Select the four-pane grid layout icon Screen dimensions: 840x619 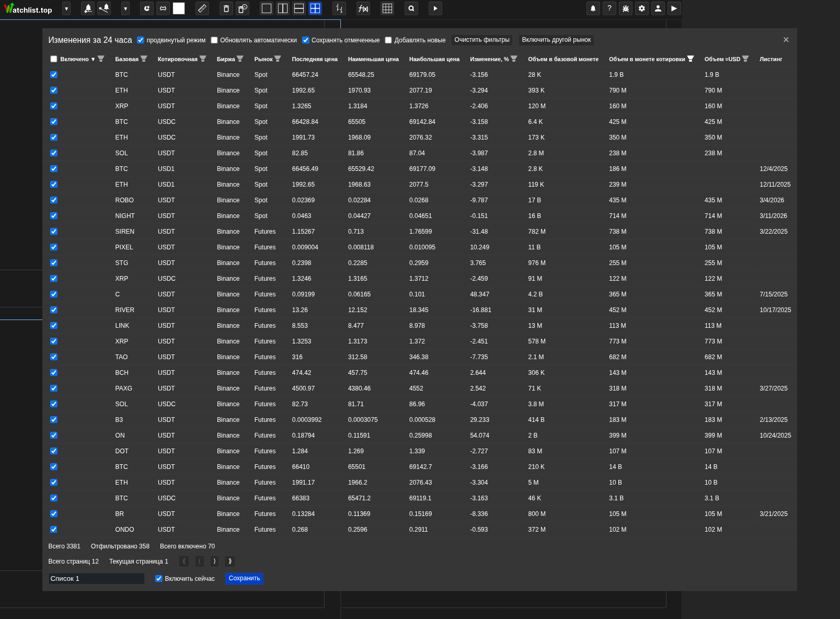(315, 8)
